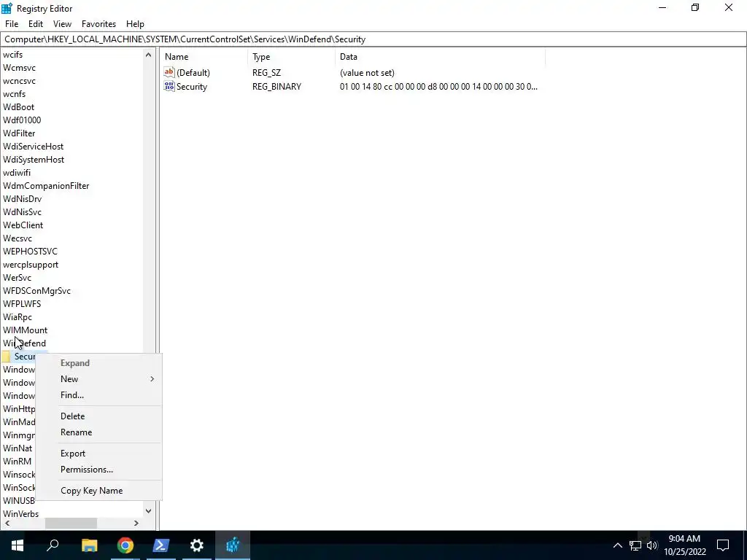
Task: Click the tree scroll down arrow
Action: pyautogui.click(x=148, y=511)
